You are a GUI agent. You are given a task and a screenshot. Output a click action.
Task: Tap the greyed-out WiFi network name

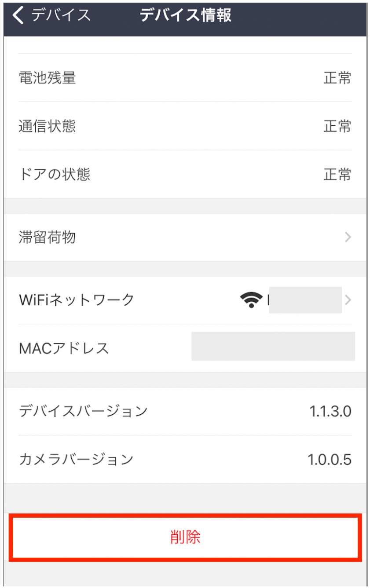tap(305, 300)
